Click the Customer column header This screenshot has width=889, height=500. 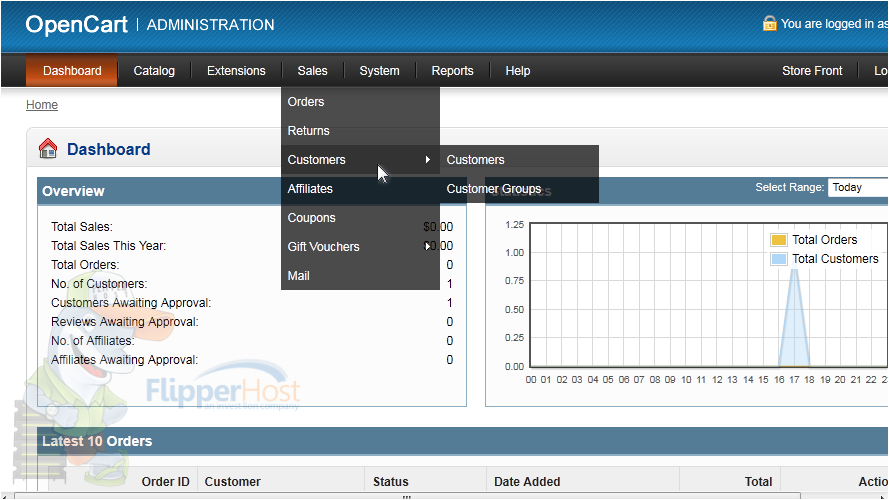[x=232, y=481]
